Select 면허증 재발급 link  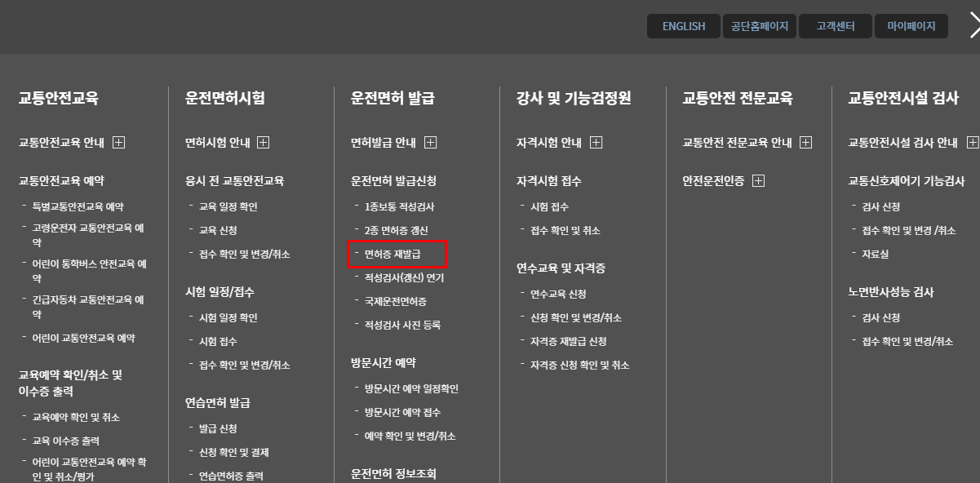pyautogui.click(x=392, y=255)
